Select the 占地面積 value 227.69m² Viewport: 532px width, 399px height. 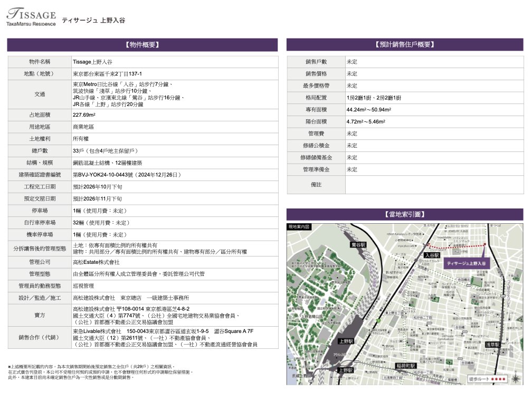[x=84, y=115]
